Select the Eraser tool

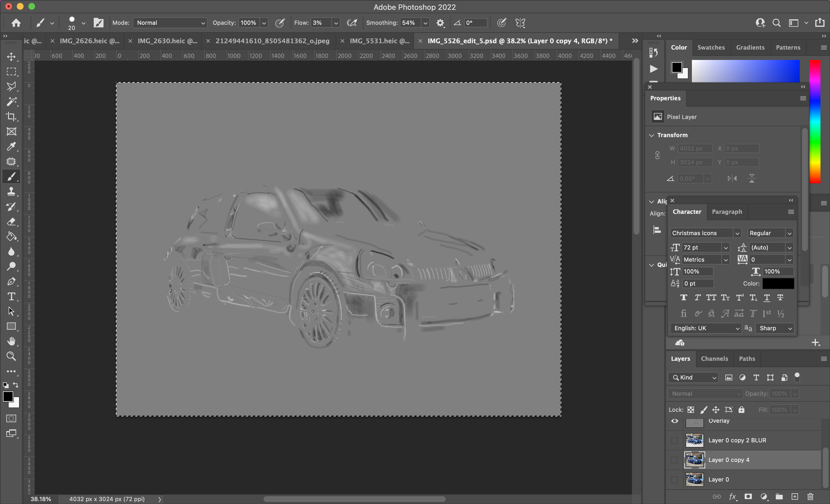pos(12,222)
